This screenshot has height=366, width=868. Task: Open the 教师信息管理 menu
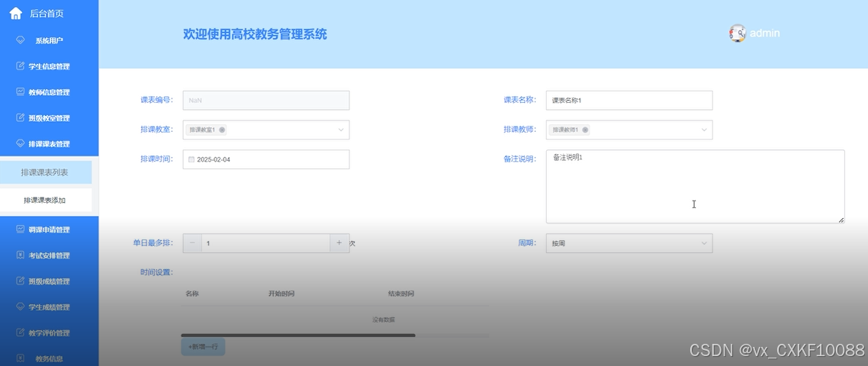point(50,92)
